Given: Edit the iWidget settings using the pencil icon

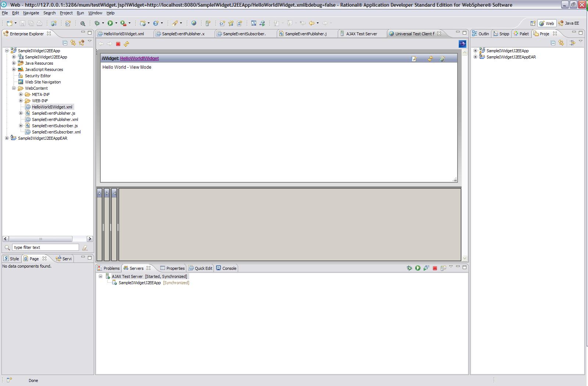Looking at the screenshot, I should [x=414, y=58].
